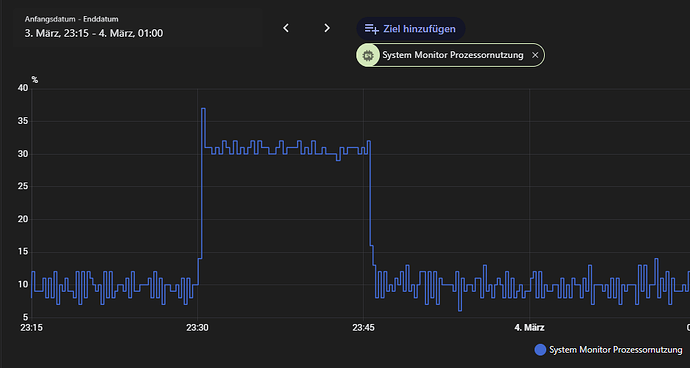
Task: Click the 40 value on y-axis
Action: (x=24, y=88)
